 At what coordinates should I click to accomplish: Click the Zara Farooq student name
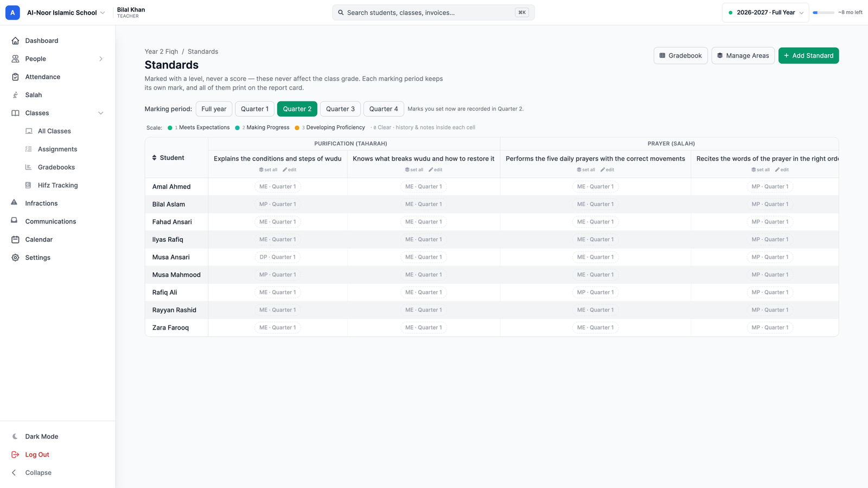(170, 328)
